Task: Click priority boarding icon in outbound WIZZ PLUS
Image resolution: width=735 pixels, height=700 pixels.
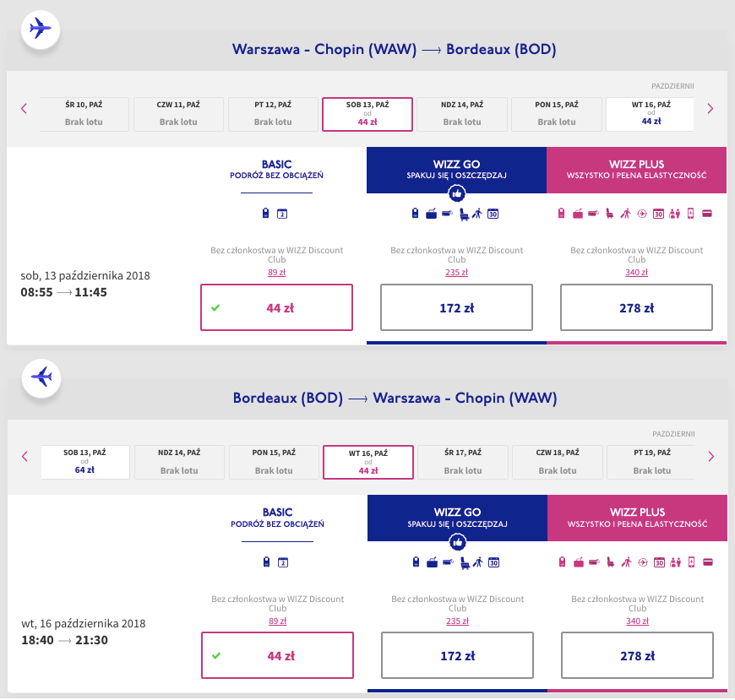Action: point(626,214)
